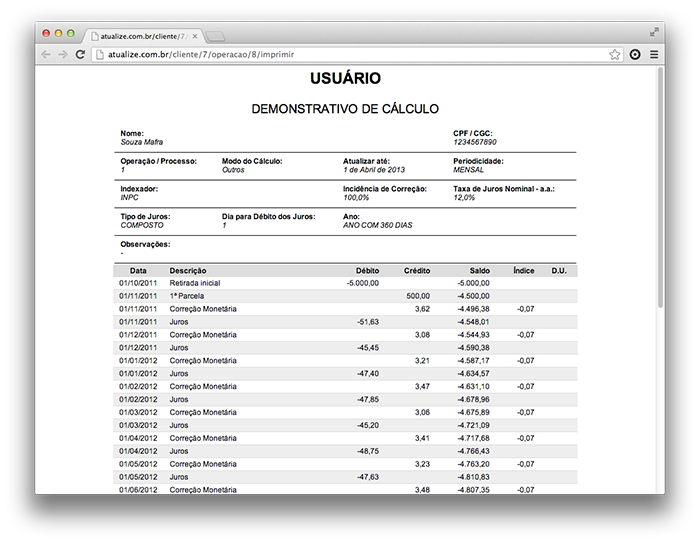Click the saldo value -4.587,17
The height and width of the screenshot is (543, 700).
(473, 361)
